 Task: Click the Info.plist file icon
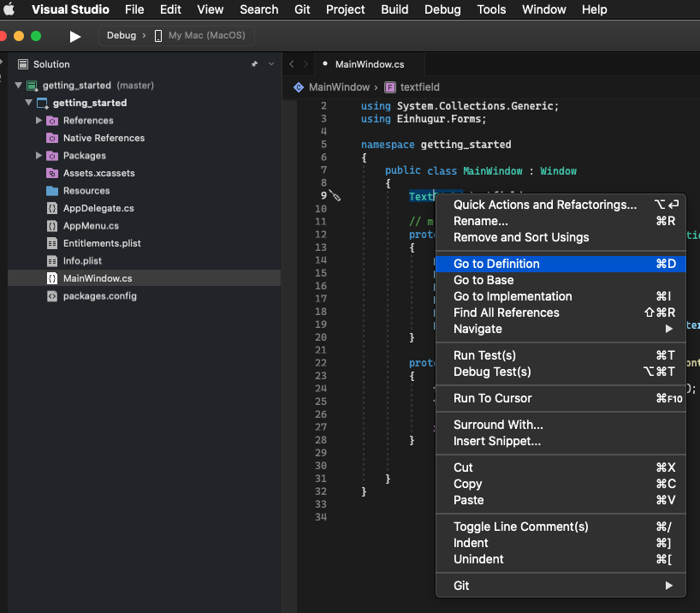(52, 261)
